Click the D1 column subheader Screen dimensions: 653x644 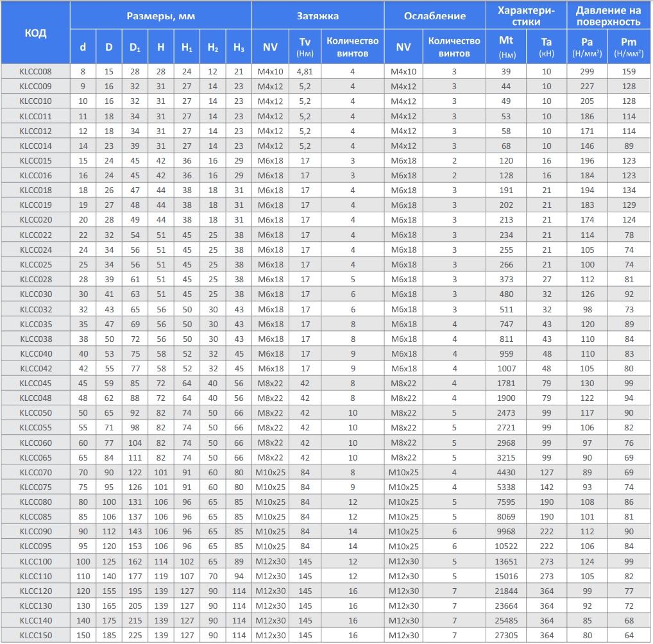(135, 47)
